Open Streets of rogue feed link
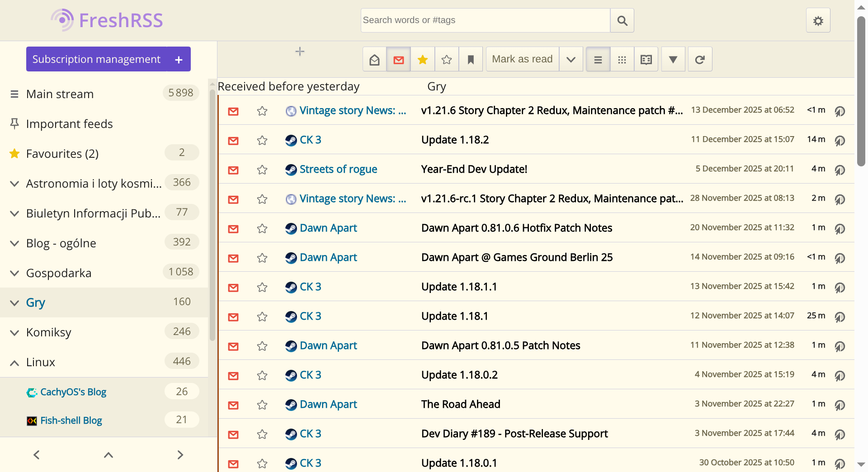The height and width of the screenshot is (472, 868). pyautogui.click(x=338, y=169)
